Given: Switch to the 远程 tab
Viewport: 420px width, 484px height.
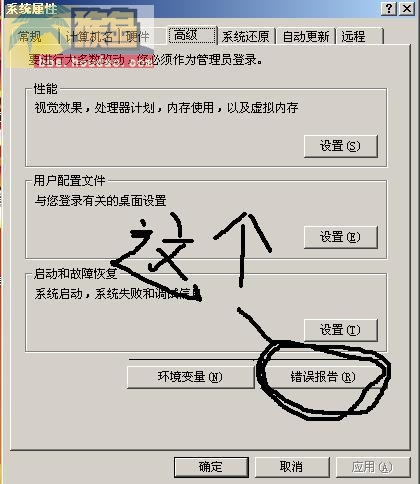Looking at the screenshot, I should 360,36.
